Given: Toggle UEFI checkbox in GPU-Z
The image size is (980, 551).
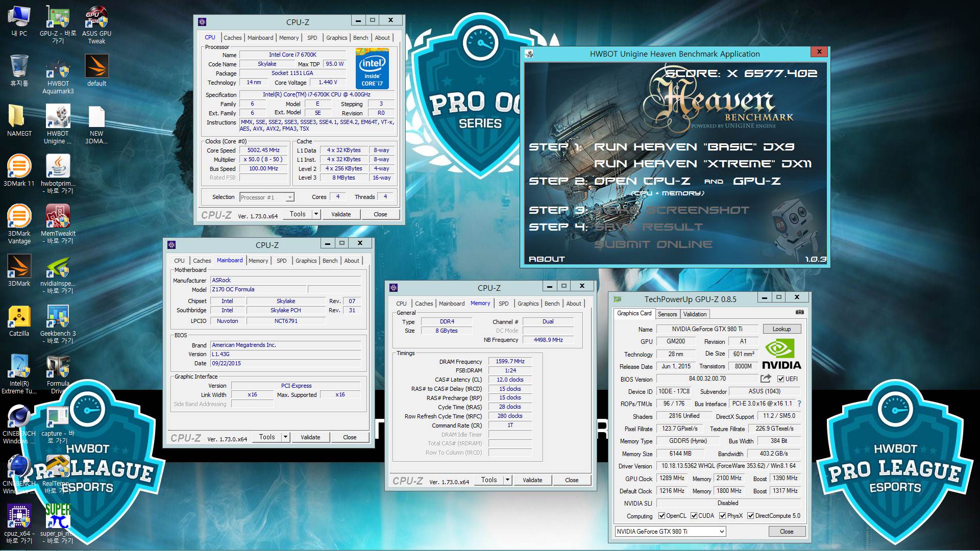Looking at the screenshot, I should (x=780, y=379).
